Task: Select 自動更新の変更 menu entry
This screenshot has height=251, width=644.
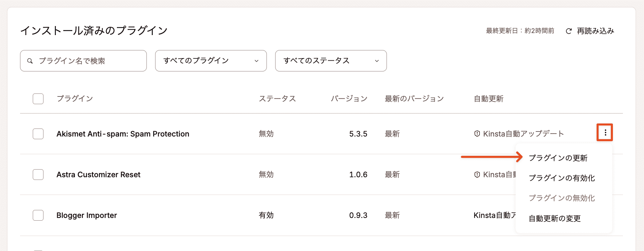Action: [x=554, y=219]
